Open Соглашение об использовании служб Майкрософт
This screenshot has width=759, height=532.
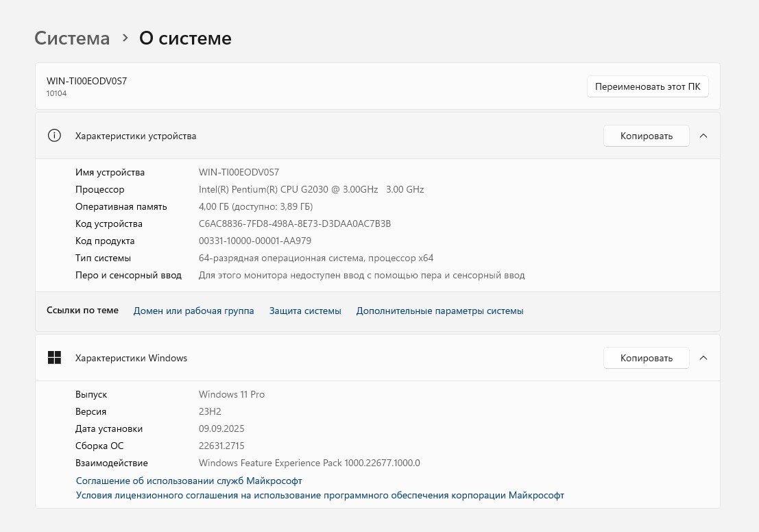point(189,481)
